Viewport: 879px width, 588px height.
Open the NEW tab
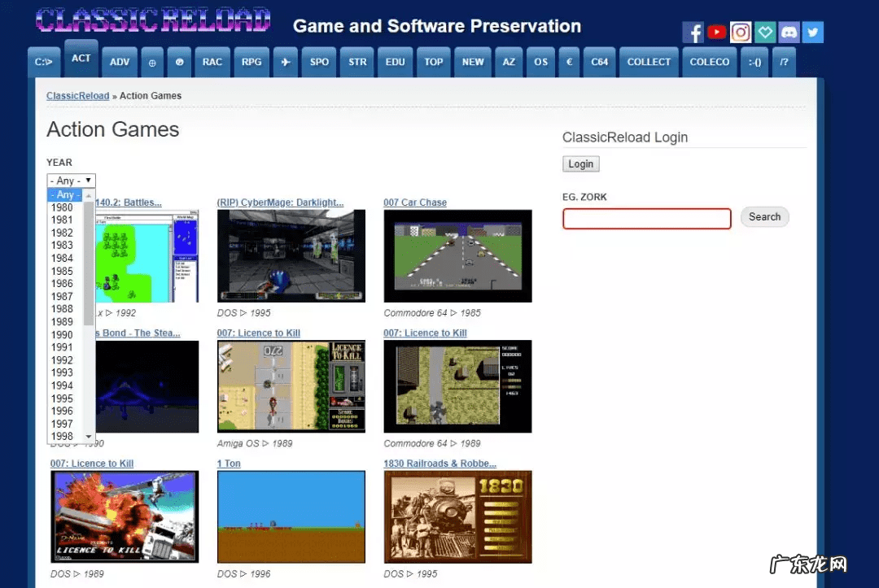click(473, 62)
